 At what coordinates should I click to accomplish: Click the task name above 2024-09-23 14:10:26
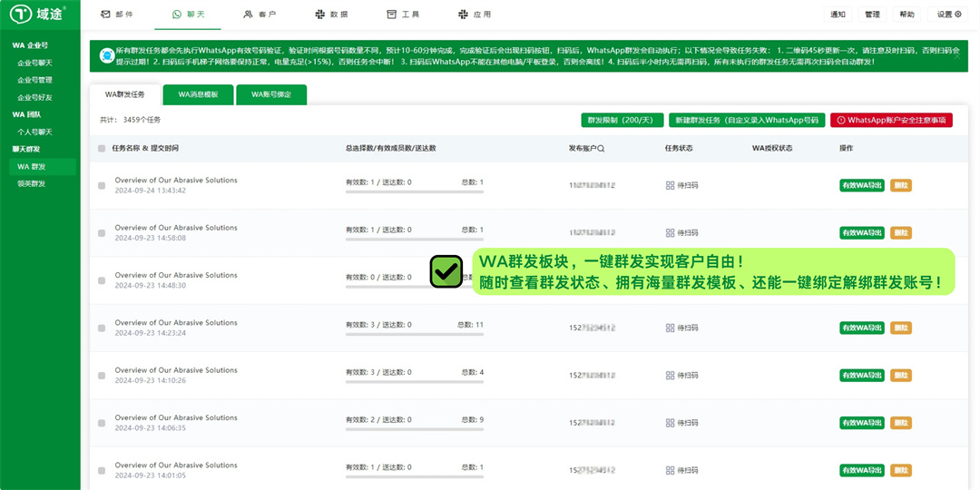pos(176,370)
